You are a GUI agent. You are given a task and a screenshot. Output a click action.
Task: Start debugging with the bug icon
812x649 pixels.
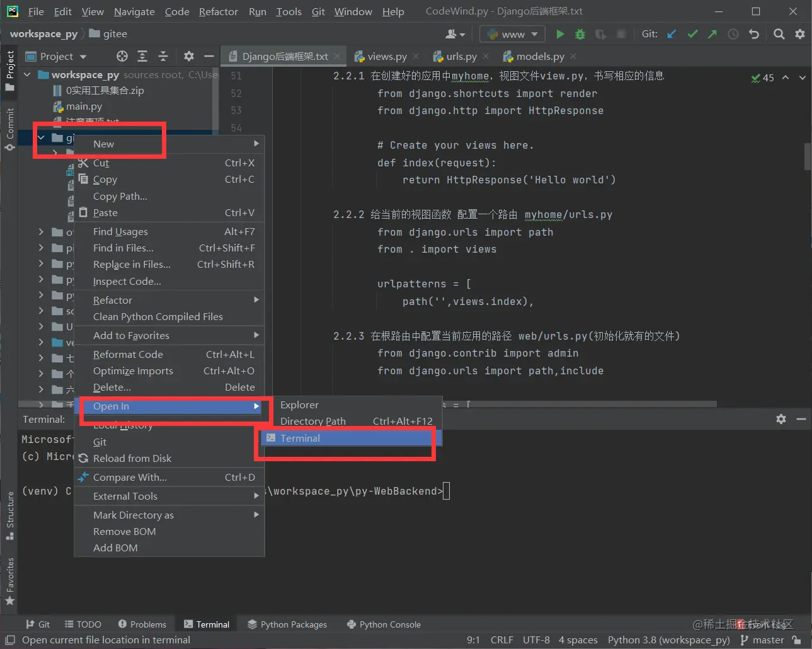580,34
